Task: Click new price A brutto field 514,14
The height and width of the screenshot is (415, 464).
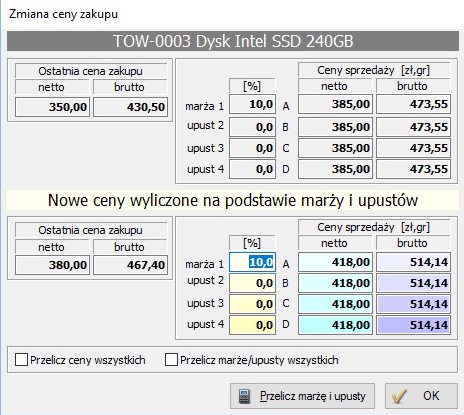Action: pos(413,262)
